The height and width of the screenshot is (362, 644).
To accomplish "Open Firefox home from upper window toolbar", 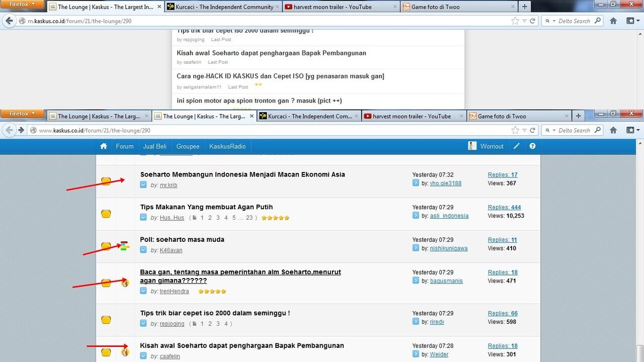I will (613, 21).
